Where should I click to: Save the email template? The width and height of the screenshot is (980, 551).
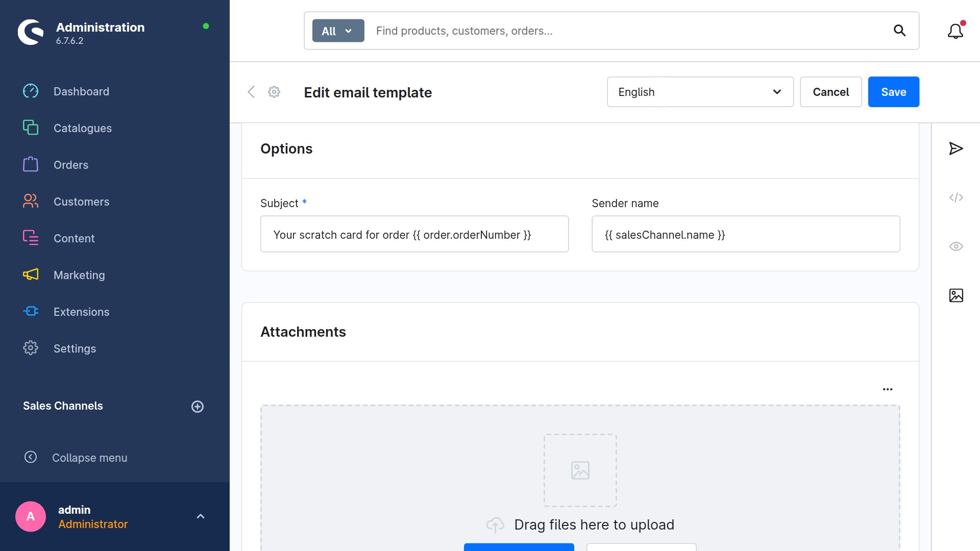coord(894,92)
